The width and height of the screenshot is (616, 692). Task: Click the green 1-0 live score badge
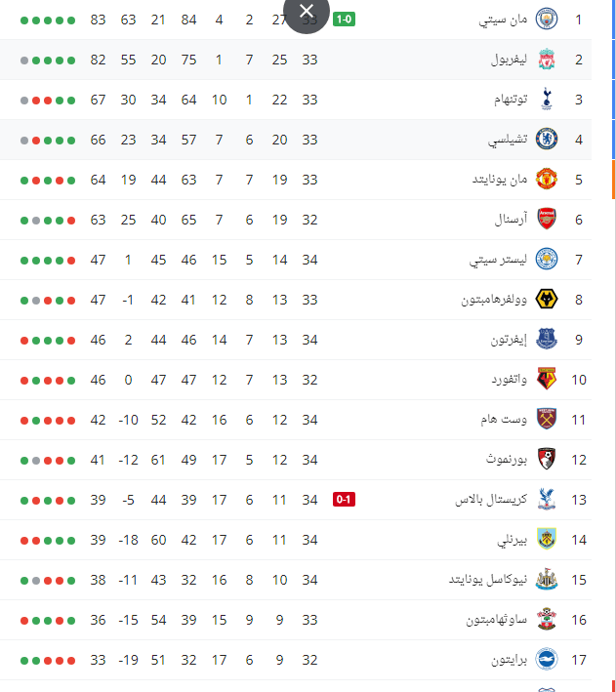point(344,20)
